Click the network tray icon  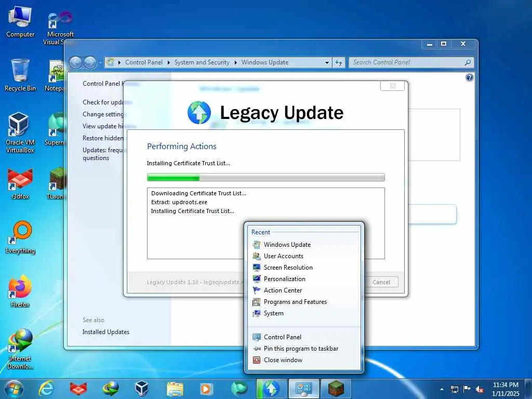454,389
